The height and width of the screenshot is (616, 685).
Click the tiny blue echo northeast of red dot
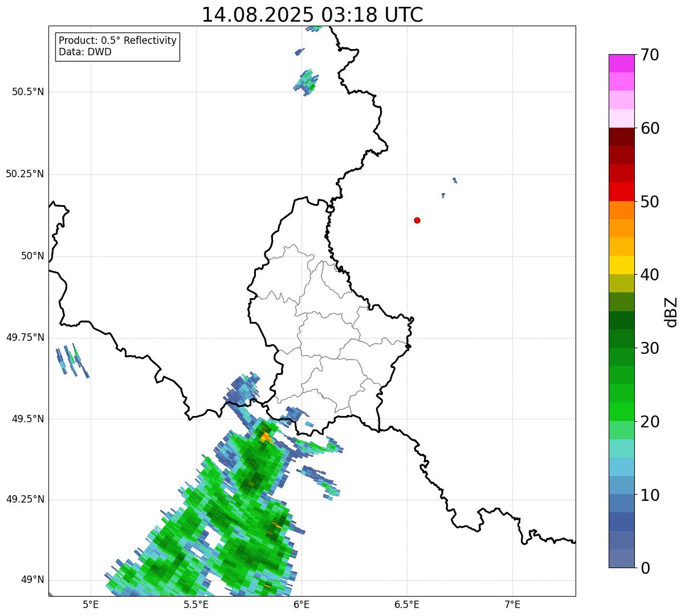point(454,180)
